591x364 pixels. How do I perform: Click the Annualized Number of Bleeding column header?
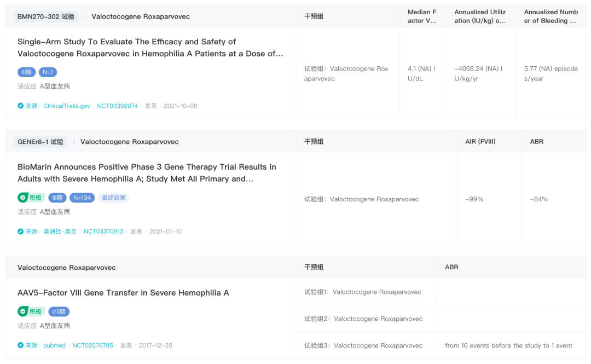pyautogui.click(x=551, y=16)
